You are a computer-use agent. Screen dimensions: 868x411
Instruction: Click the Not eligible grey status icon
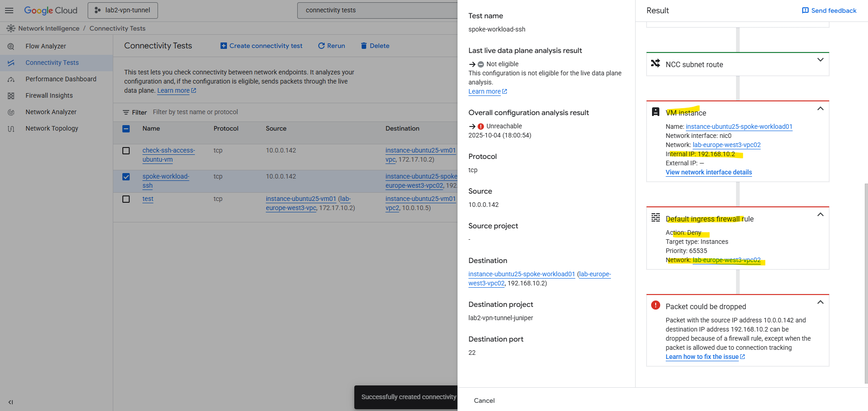pos(481,64)
